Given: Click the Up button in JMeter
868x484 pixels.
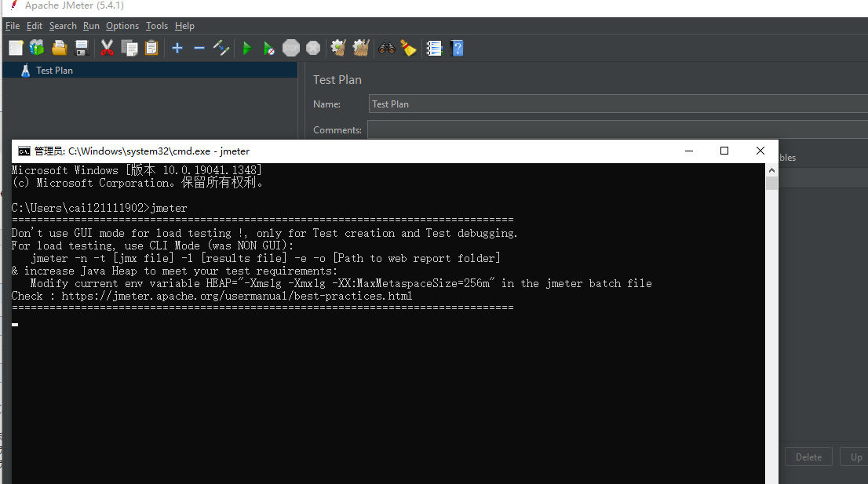Looking at the screenshot, I should (855, 457).
